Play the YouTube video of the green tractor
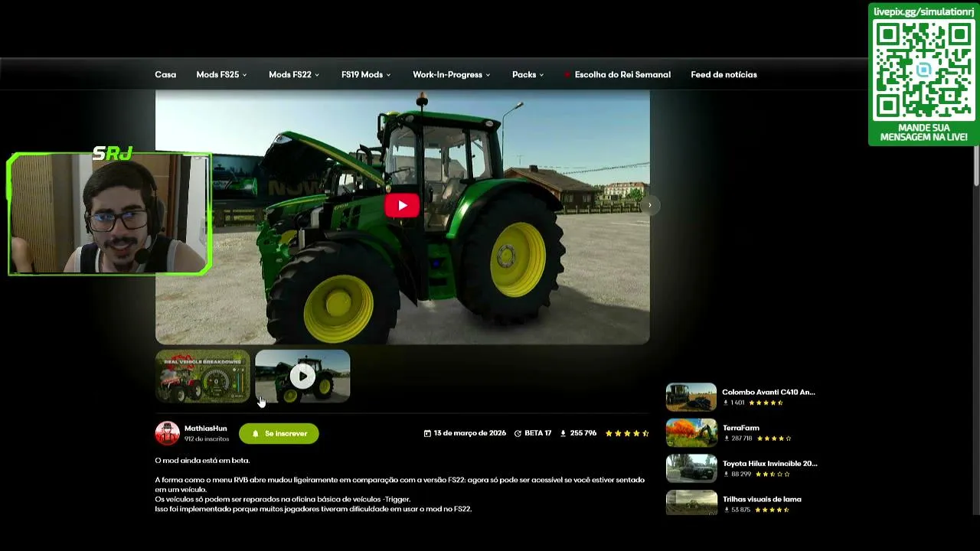Image resolution: width=980 pixels, height=551 pixels. [402, 205]
